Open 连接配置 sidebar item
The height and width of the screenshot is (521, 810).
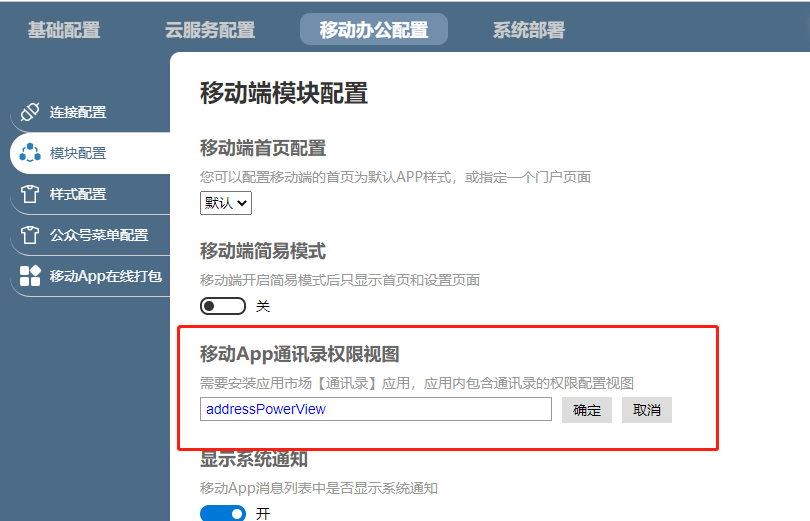click(x=90, y=112)
